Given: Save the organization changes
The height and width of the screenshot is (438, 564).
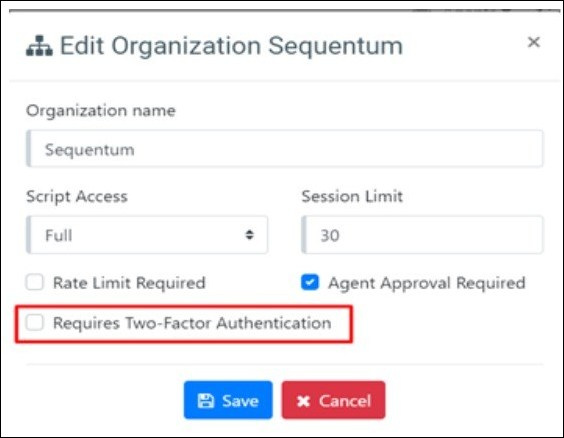Looking at the screenshot, I should click(228, 400).
